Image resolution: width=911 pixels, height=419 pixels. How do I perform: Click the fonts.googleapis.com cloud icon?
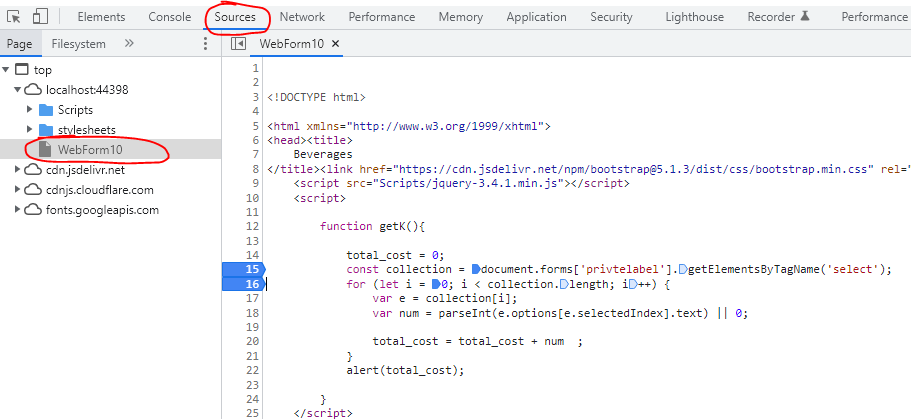click(x=33, y=210)
